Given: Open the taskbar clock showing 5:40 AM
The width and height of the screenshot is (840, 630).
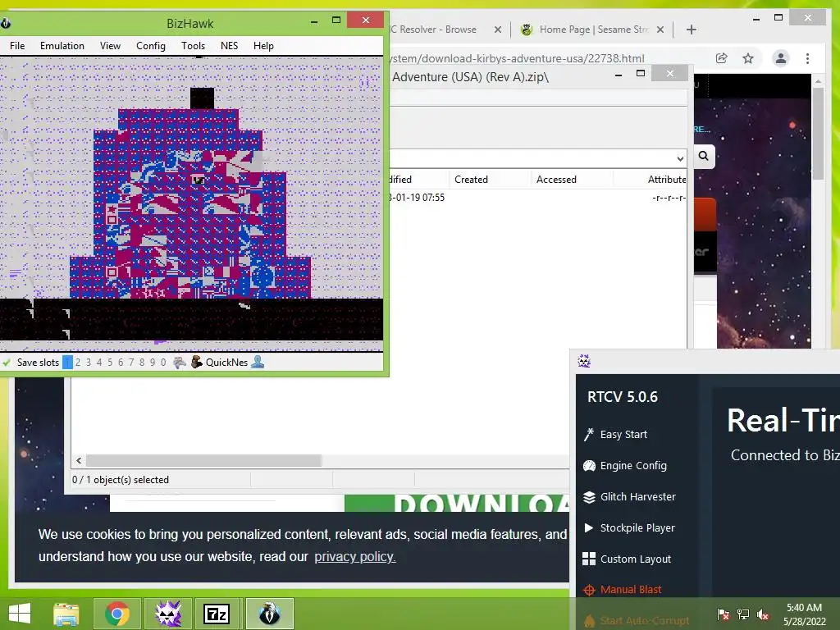Looking at the screenshot, I should point(804,614).
